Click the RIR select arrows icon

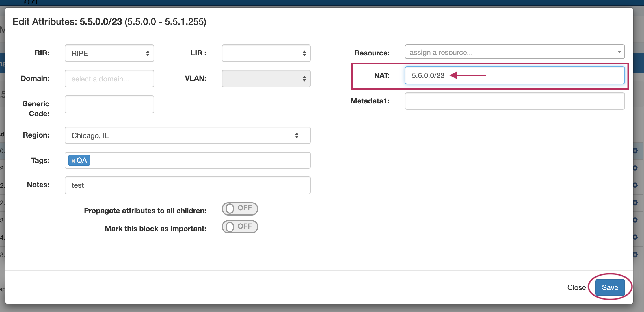coord(148,53)
